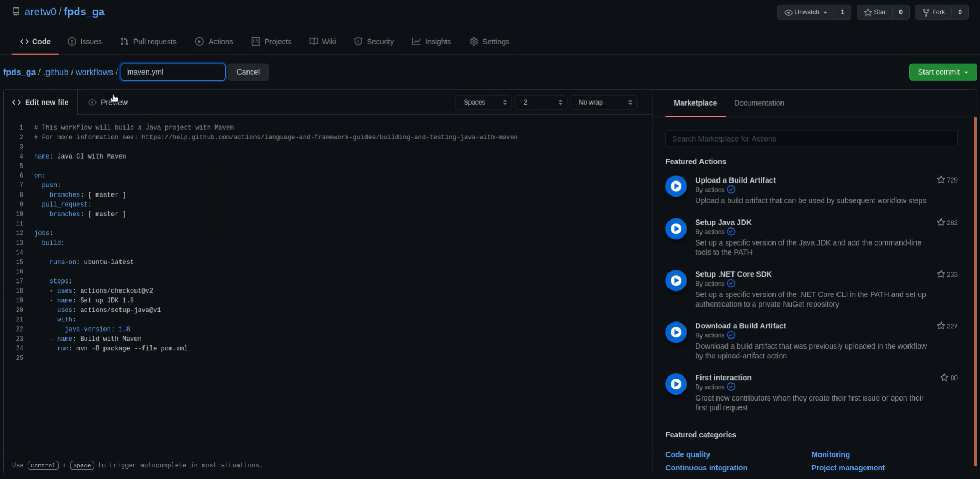Open First interaction action title

coord(723,378)
